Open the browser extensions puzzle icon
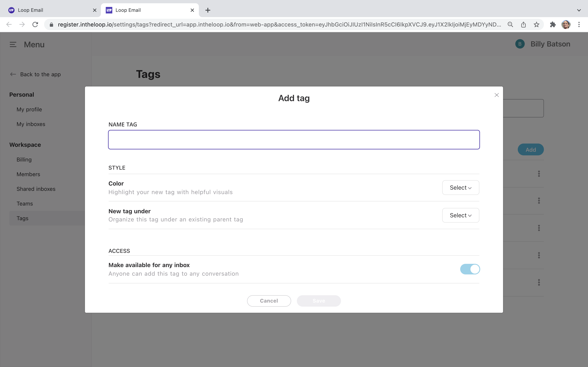588x367 pixels. click(x=553, y=24)
